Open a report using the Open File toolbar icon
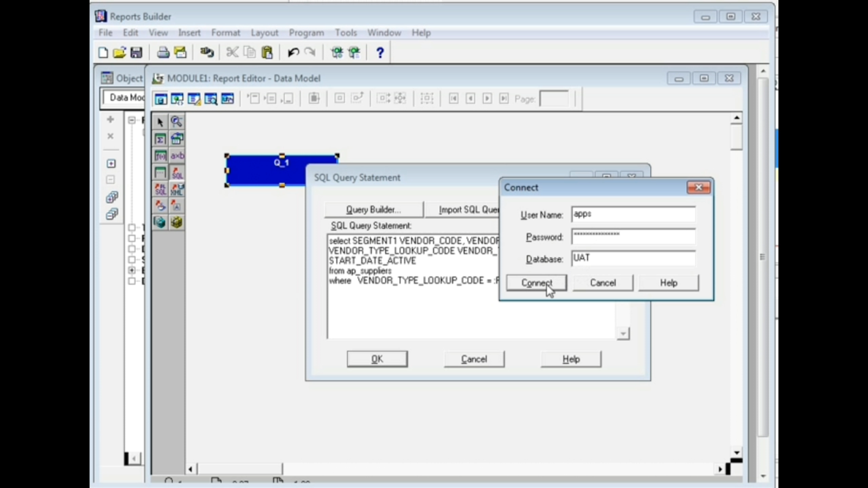 pyautogui.click(x=120, y=52)
